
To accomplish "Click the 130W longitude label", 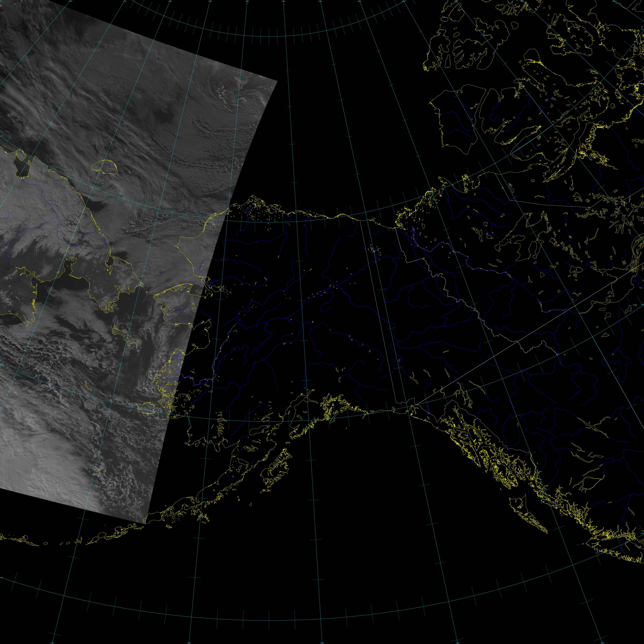I will (x=359, y=1).
